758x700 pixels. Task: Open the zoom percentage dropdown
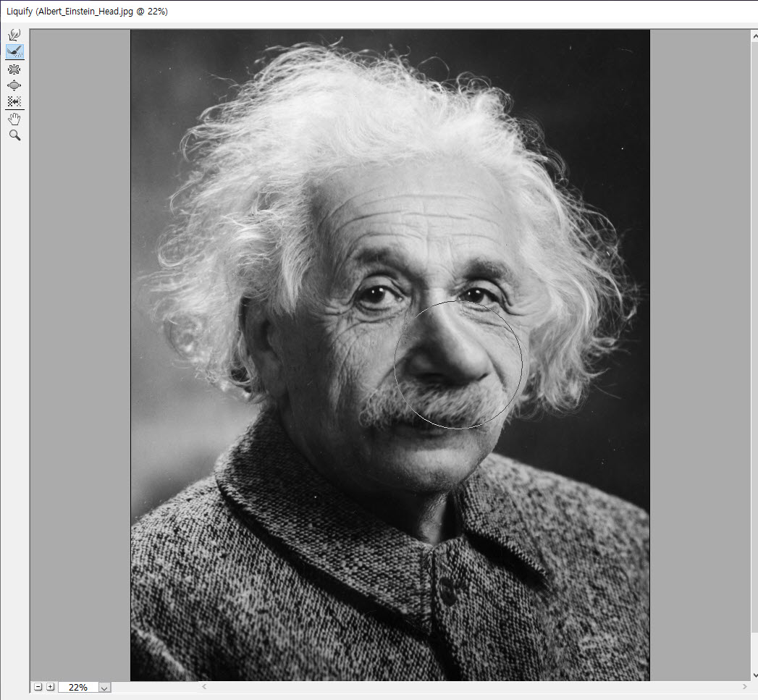tap(104, 688)
